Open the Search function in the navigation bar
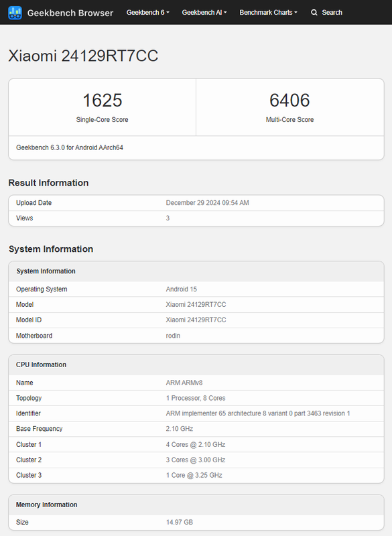This screenshot has width=392, height=536. click(x=328, y=12)
